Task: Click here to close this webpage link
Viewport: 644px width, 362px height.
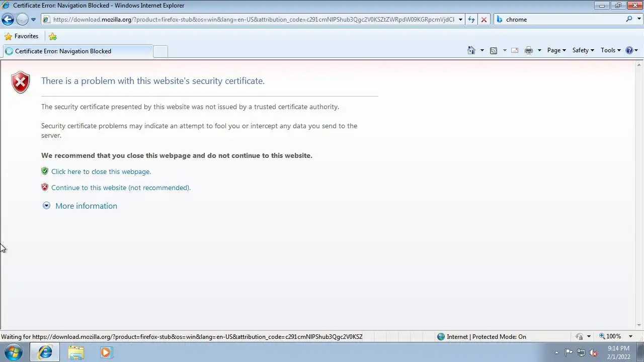Action: (x=101, y=171)
